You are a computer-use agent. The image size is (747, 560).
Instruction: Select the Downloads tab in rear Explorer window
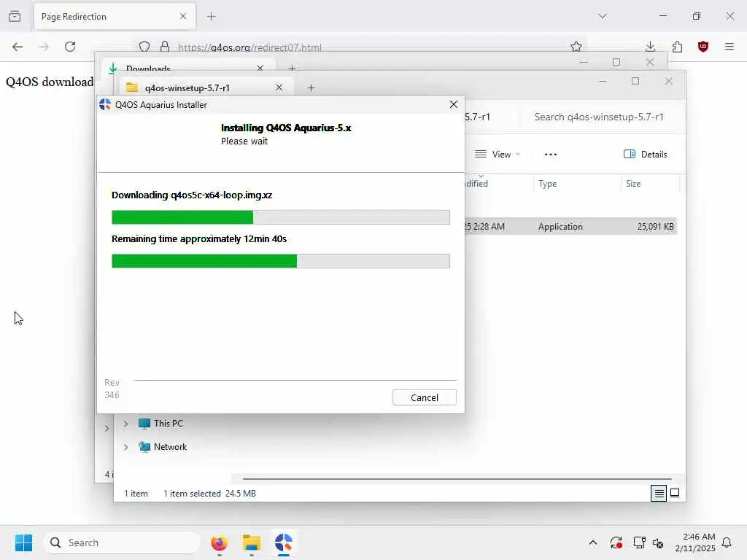pyautogui.click(x=186, y=68)
